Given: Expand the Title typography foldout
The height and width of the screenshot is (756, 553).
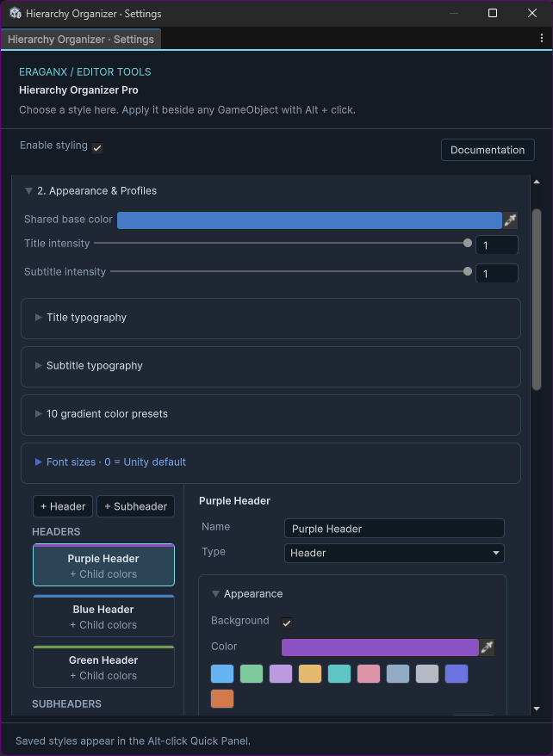Looking at the screenshot, I should (38, 317).
